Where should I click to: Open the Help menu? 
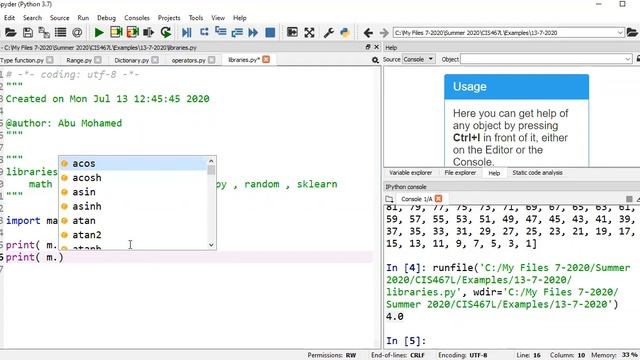tap(240, 18)
